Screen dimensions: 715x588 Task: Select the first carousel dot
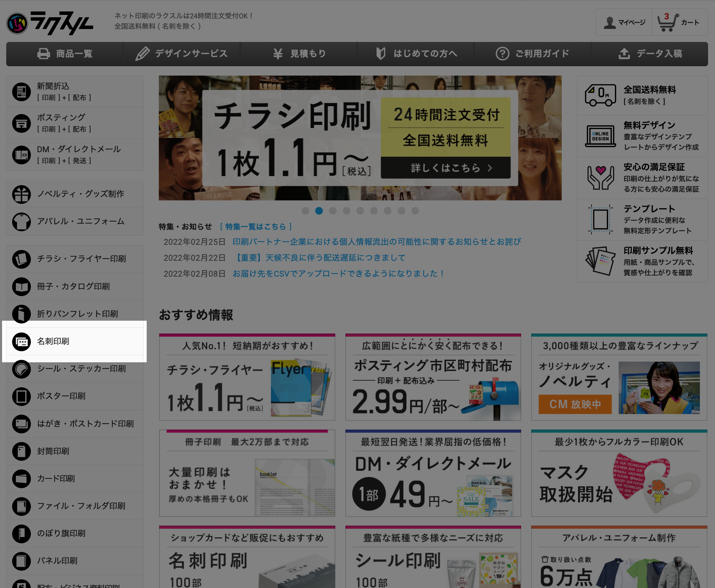tap(305, 211)
